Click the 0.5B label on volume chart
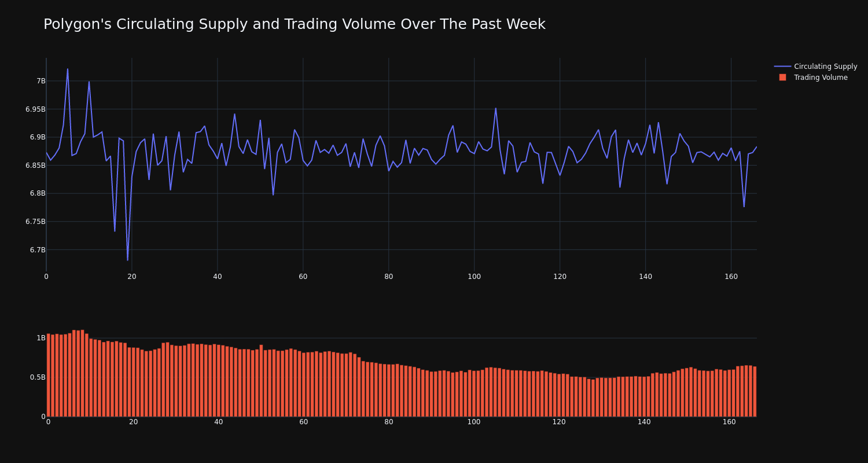The image size is (868, 463). pos(37,377)
